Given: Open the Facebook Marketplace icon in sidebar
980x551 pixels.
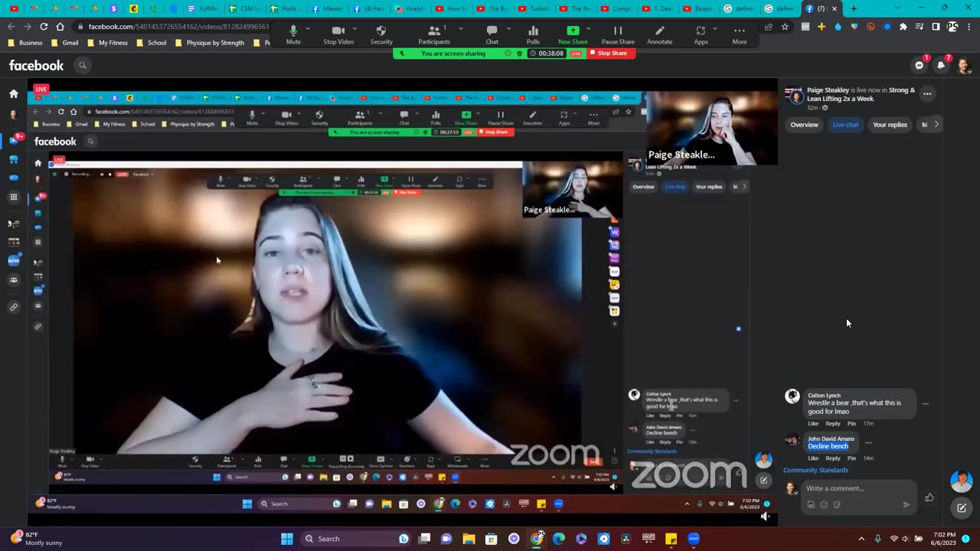Looking at the screenshot, I should coord(14,159).
